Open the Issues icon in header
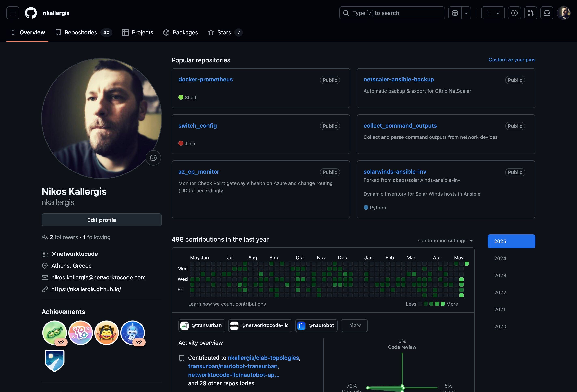This screenshot has height=392, width=577. [x=514, y=13]
